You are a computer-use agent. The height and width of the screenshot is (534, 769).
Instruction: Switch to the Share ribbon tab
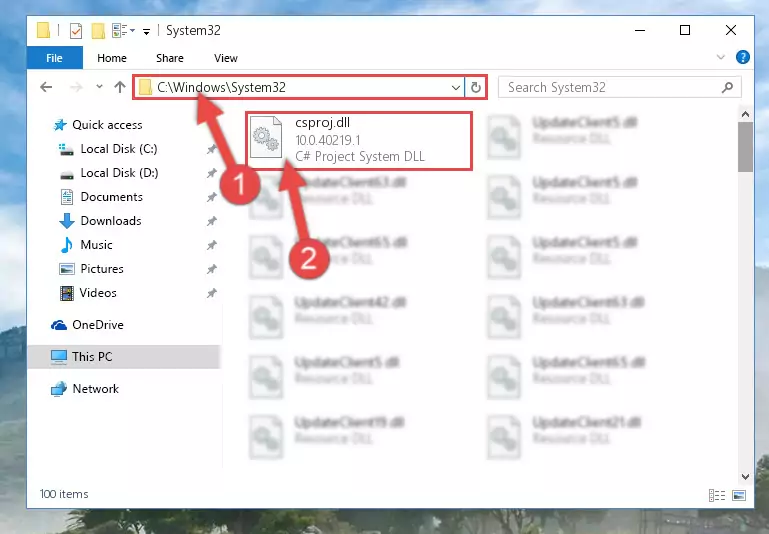(x=170, y=58)
